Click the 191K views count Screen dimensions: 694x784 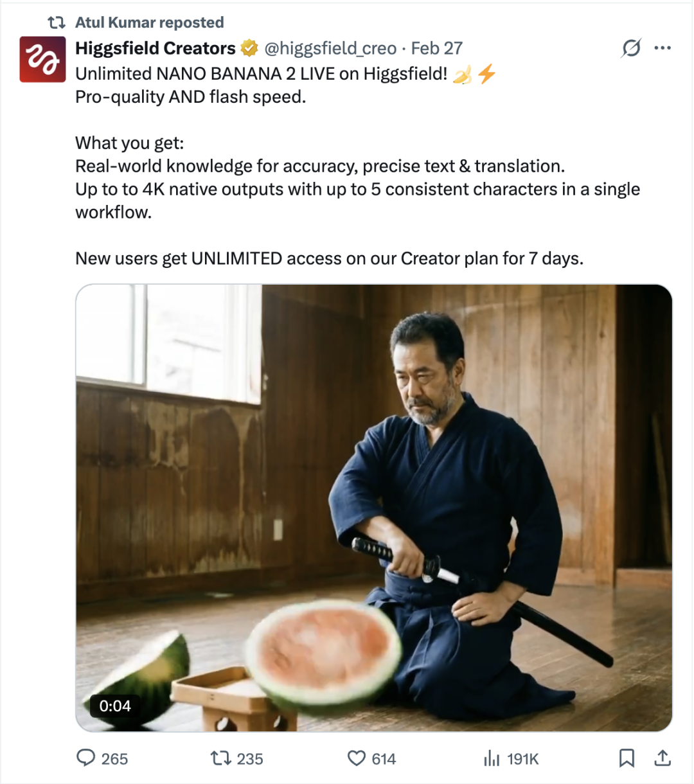(522, 759)
